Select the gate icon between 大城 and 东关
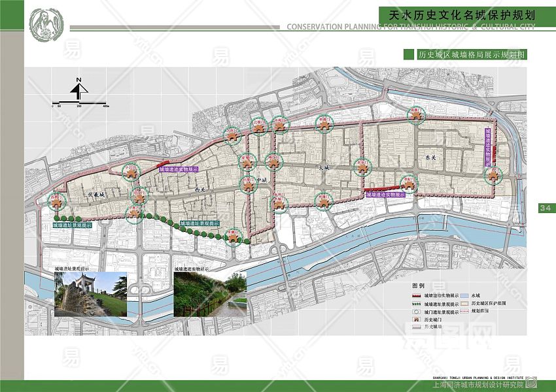 click(x=362, y=167)
